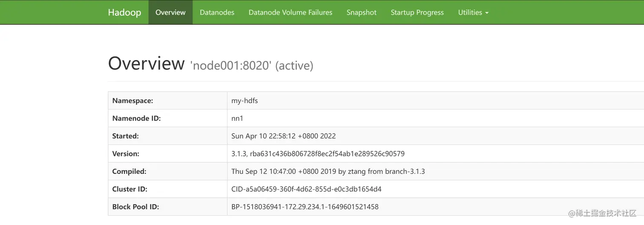Expand the Utilities dropdown menu
The width and height of the screenshot is (644, 225).
(x=473, y=12)
